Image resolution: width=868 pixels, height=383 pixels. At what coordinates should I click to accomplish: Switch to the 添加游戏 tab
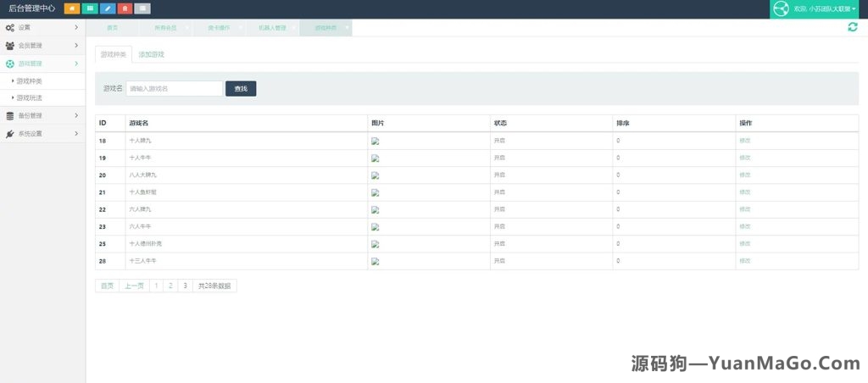[x=151, y=54]
